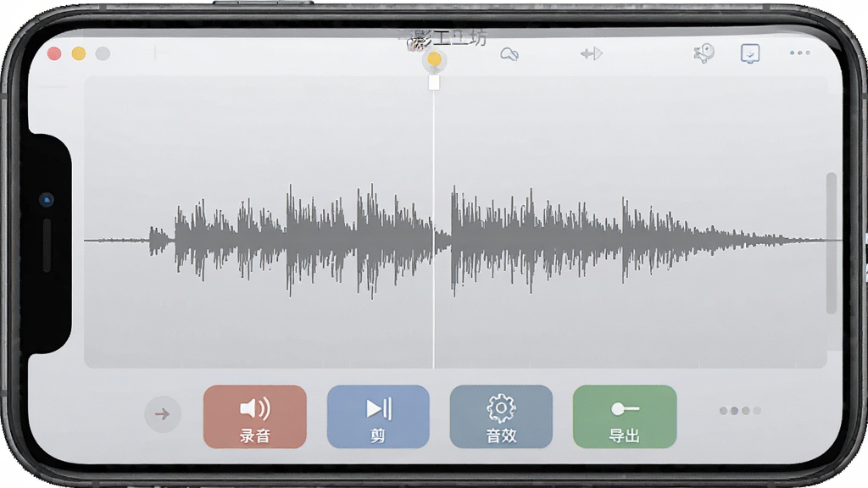Click the yellow playhead marker above the waveform
Image resolution: width=868 pixels, height=488 pixels.
coord(434,58)
